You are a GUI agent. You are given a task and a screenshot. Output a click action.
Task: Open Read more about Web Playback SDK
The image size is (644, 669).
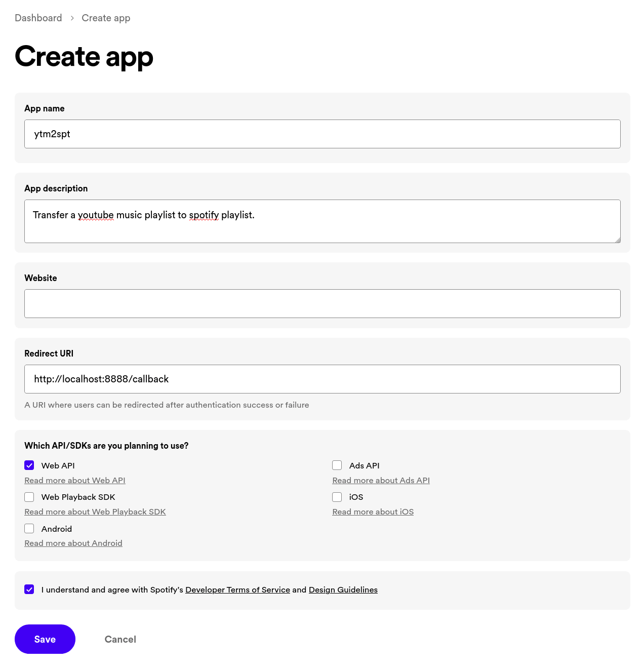(95, 511)
